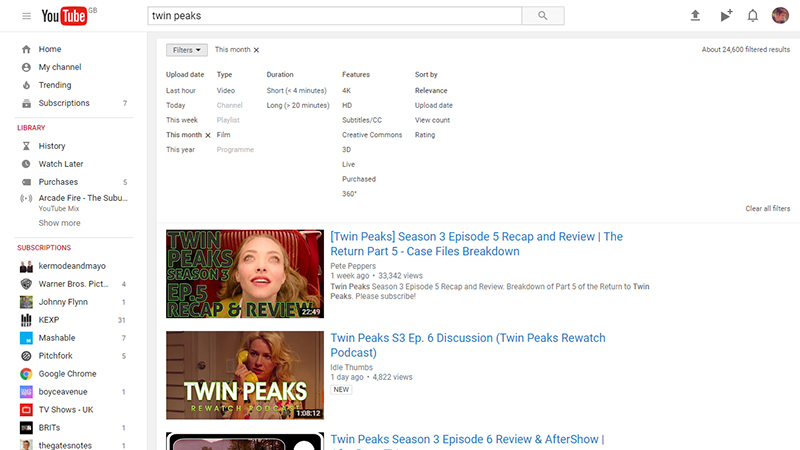The image size is (800, 450).
Task: Sort results by Rating
Action: [425, 135]
